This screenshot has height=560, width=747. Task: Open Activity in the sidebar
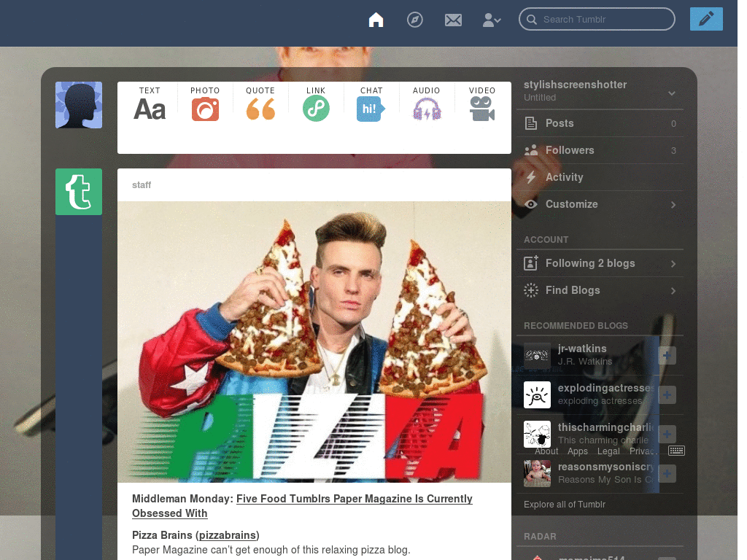(x=600, y=177)
